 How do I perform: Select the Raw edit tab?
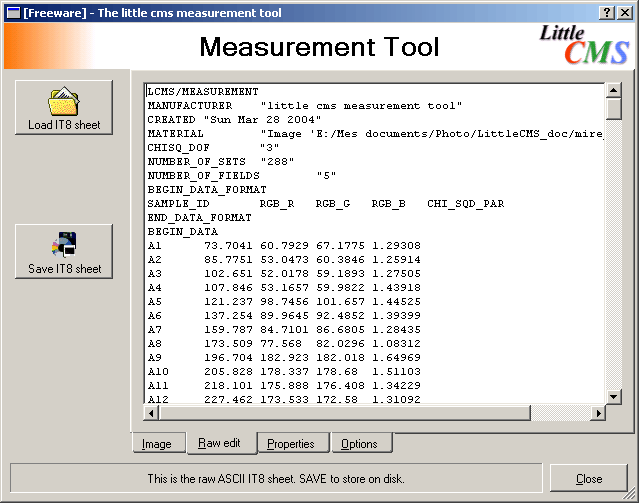[x=221, y=443]
